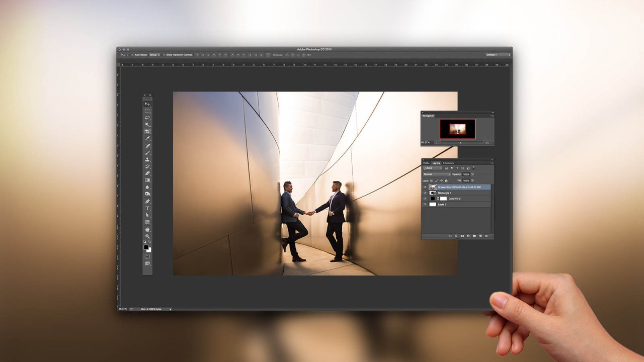644x362 pixels.
Task: Click the delete layer trash icon
Action: (487, 236)
